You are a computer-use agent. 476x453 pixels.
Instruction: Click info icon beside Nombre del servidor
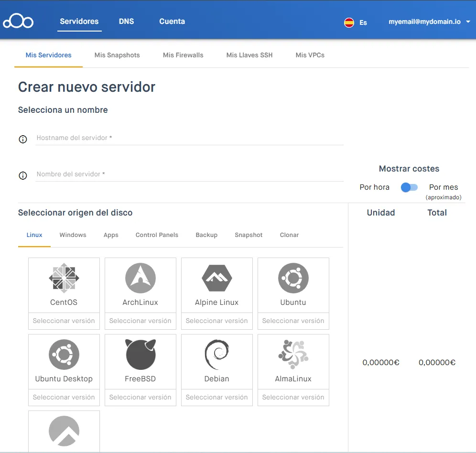(x=23, y=175)
